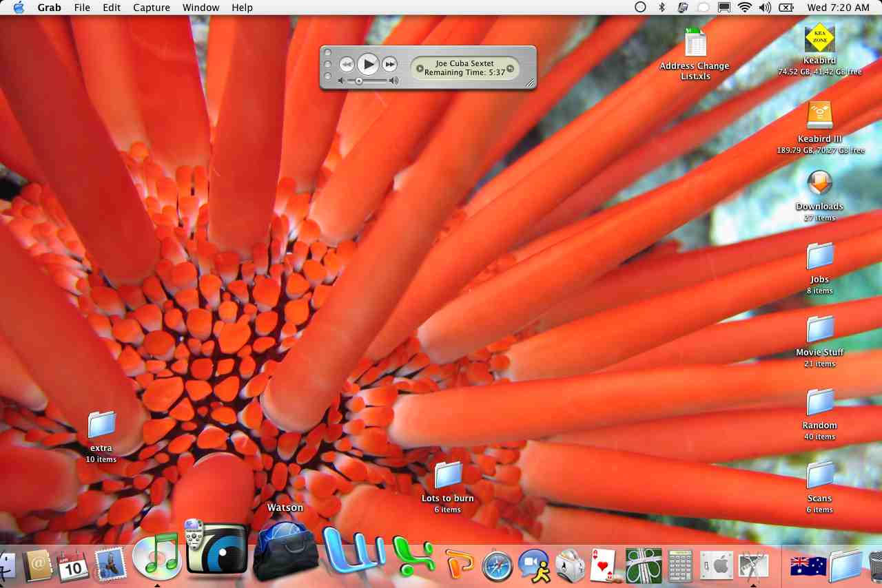Viewport: 882px width, 588px height.
Task: Launch Watson from the Dock
Action: tap(285, 550)
